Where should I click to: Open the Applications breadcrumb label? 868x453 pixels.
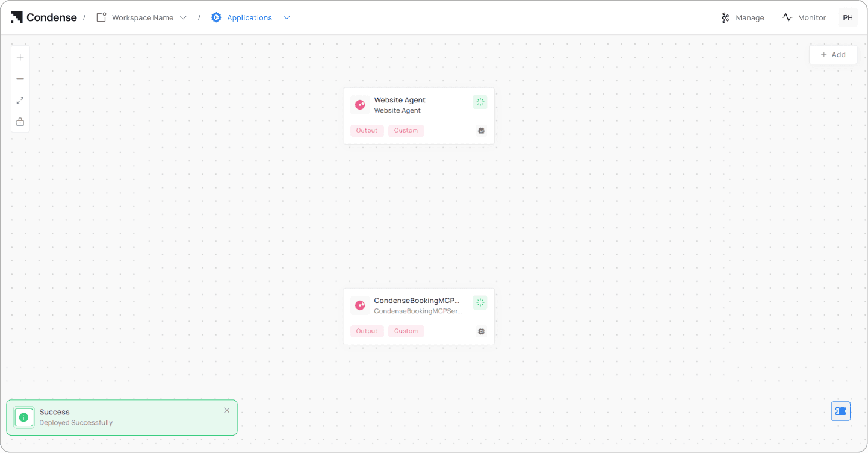tap(249, 18)
